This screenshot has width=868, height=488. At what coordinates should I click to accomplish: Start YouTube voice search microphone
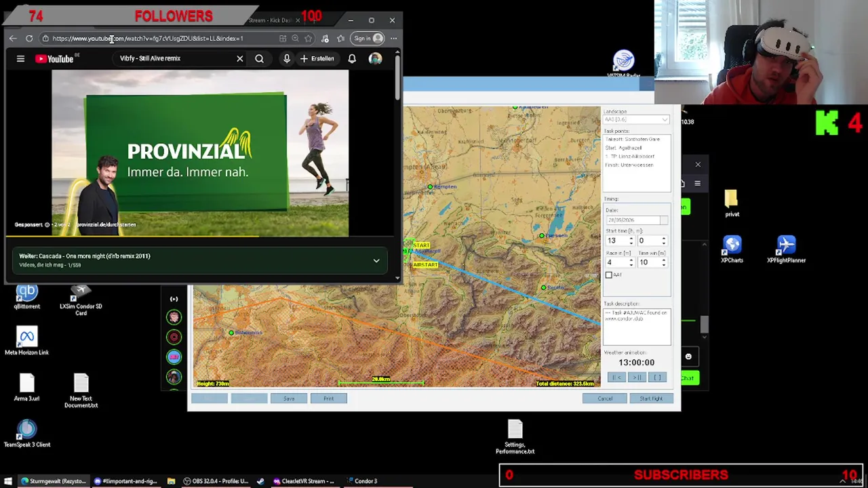287,59
